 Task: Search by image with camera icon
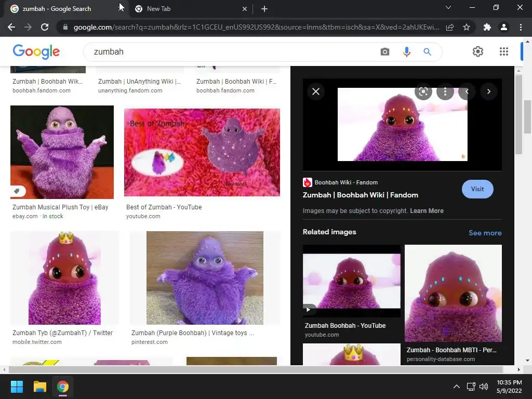point(385,52)
